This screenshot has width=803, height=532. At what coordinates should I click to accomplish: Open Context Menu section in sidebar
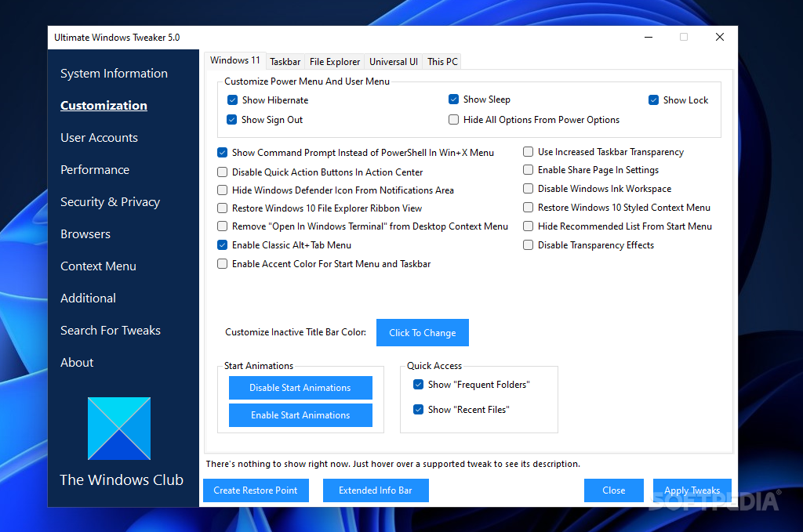98,266
